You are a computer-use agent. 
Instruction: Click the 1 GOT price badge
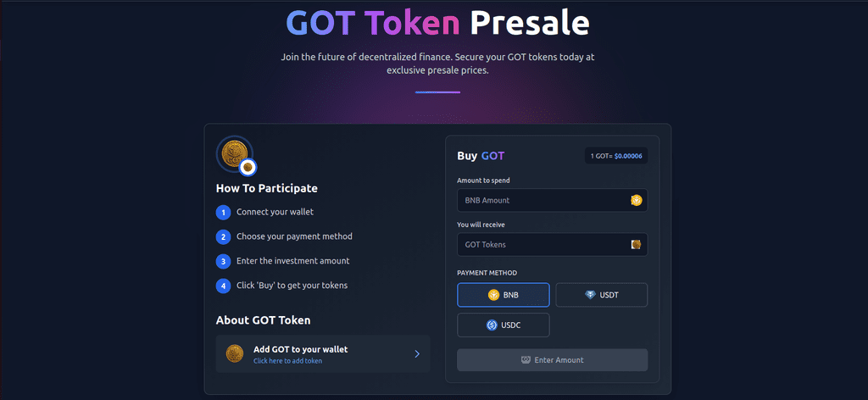pyautogui.click(x=616, y=156)
